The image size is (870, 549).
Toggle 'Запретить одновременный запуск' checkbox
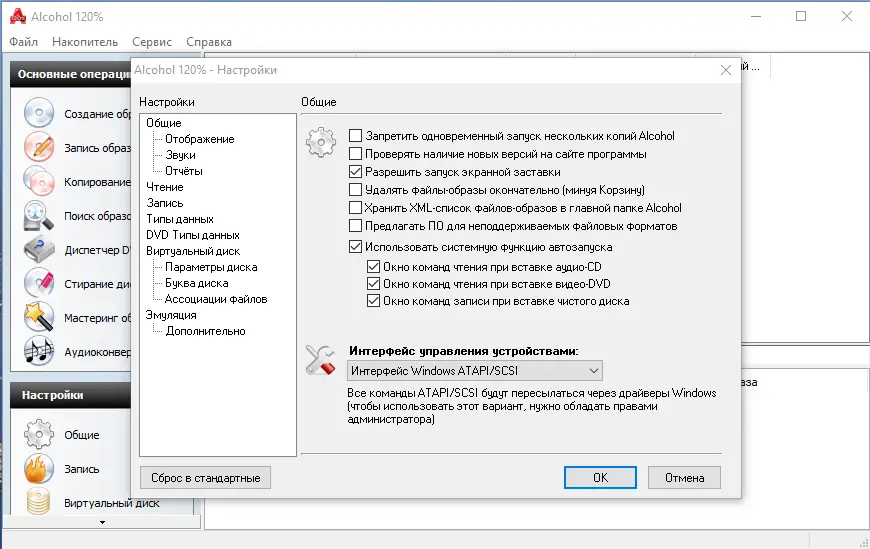point(355,135)
